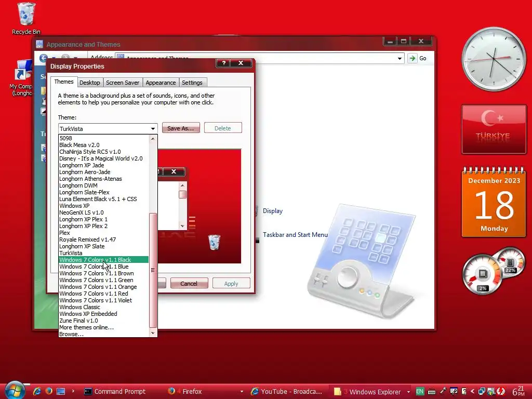Open the Display link in Appearance and Themes

(272, 211)
